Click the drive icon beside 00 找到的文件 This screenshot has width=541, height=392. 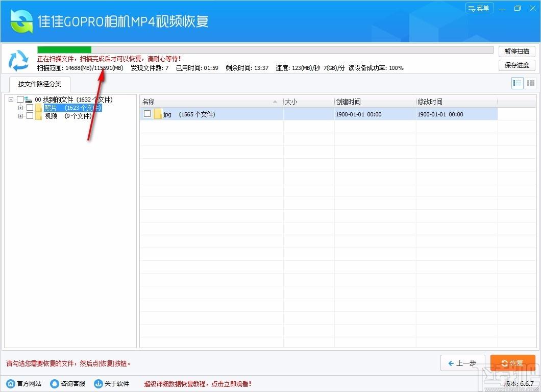pyautogui.click(x=28, y=100)
